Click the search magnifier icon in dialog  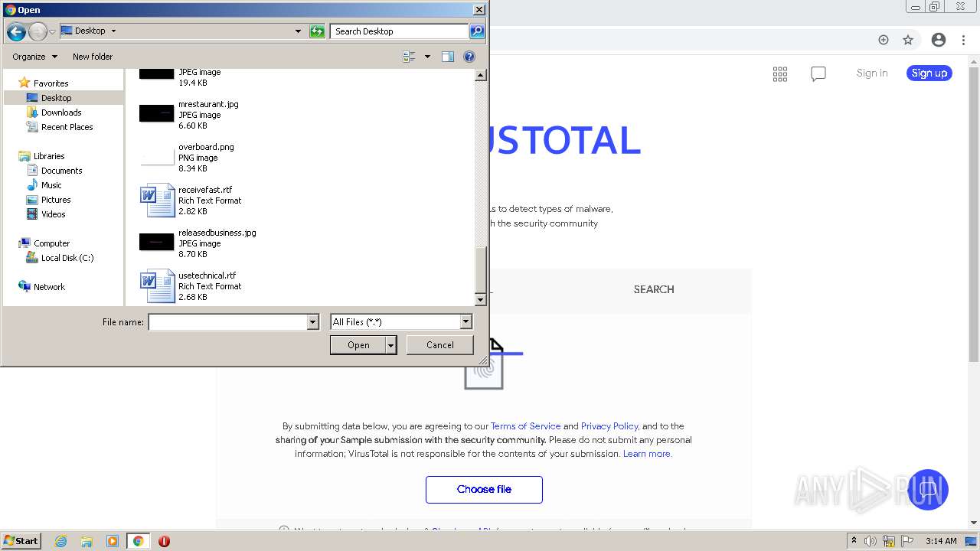pyautogui.click(x=477, y=31)
